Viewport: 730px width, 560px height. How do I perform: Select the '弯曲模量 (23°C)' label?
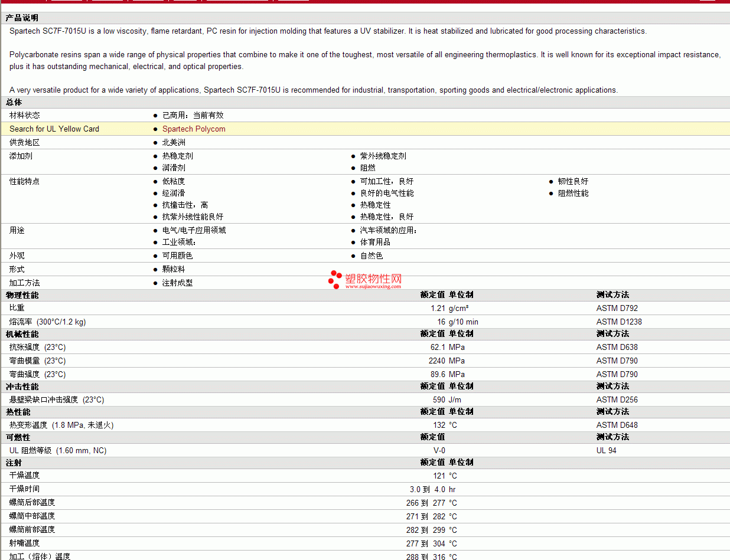coord(38,361)
